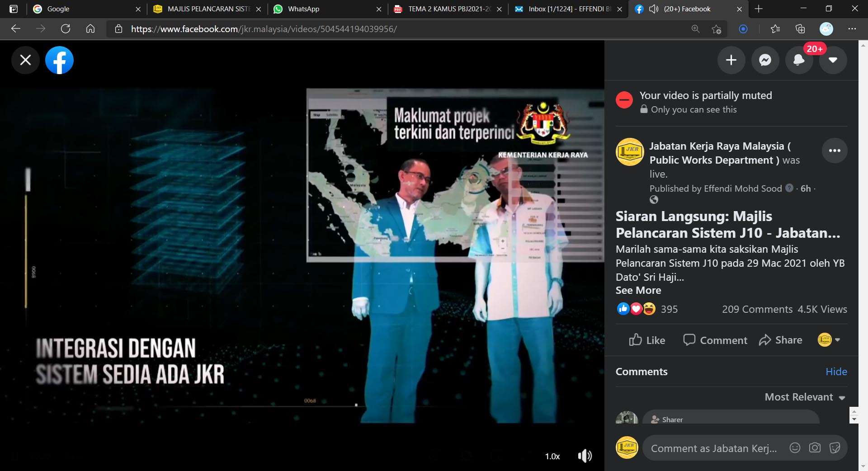Click the Haha reaction icon
This screenshot has height=471, width=868.
(649, 309)
